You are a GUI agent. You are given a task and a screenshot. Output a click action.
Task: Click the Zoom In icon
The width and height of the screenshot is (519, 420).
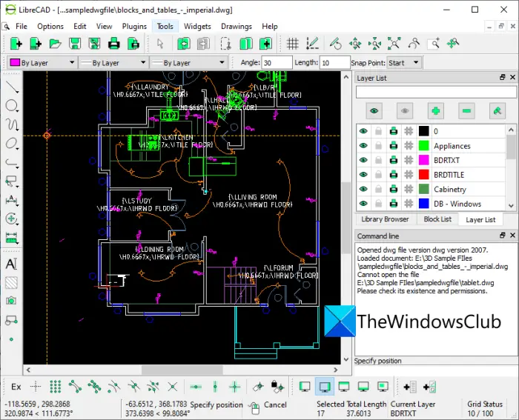pos(355,43)
